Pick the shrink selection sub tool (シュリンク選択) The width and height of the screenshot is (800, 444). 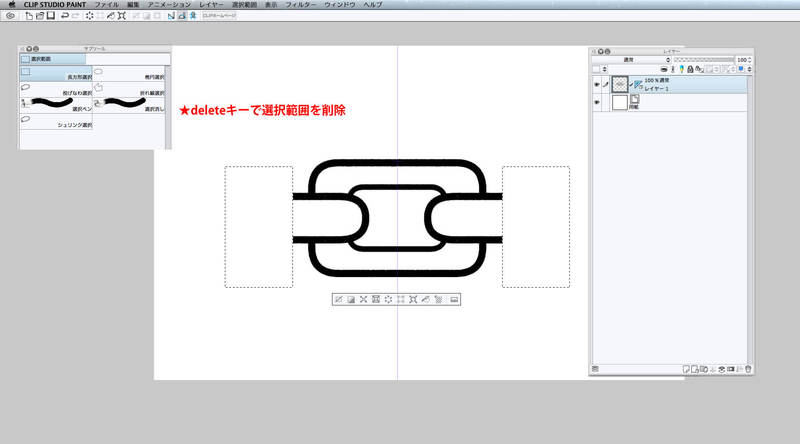(55, 122)
